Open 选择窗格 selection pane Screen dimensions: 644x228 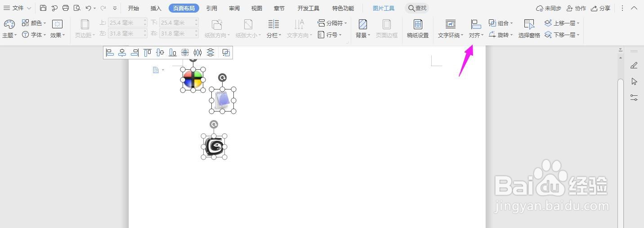529,29
